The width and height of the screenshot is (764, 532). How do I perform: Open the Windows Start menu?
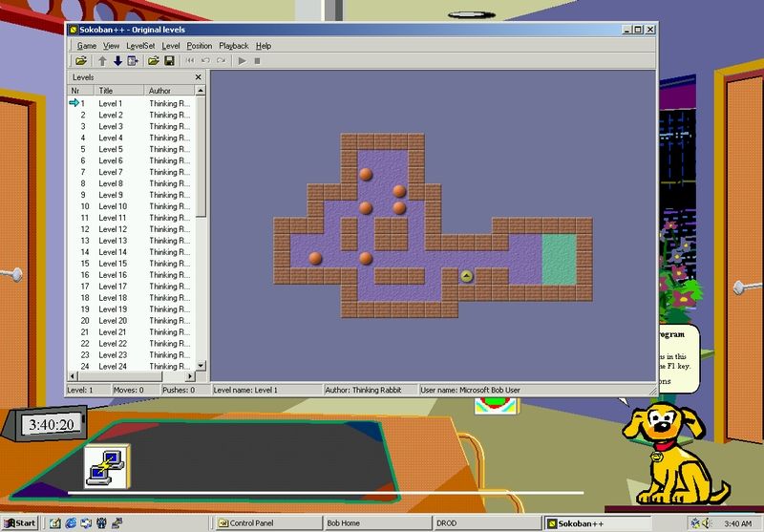pyautogui.click(x=19, y=523)
